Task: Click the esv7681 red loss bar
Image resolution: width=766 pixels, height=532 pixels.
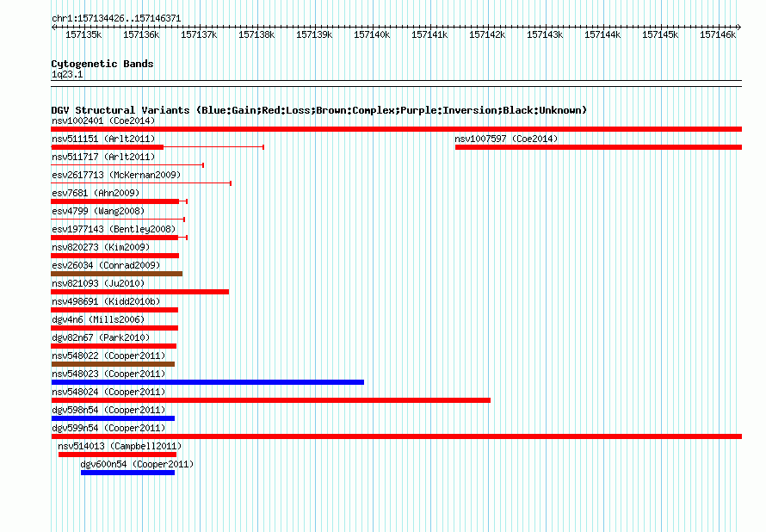Action: [114, 201]
